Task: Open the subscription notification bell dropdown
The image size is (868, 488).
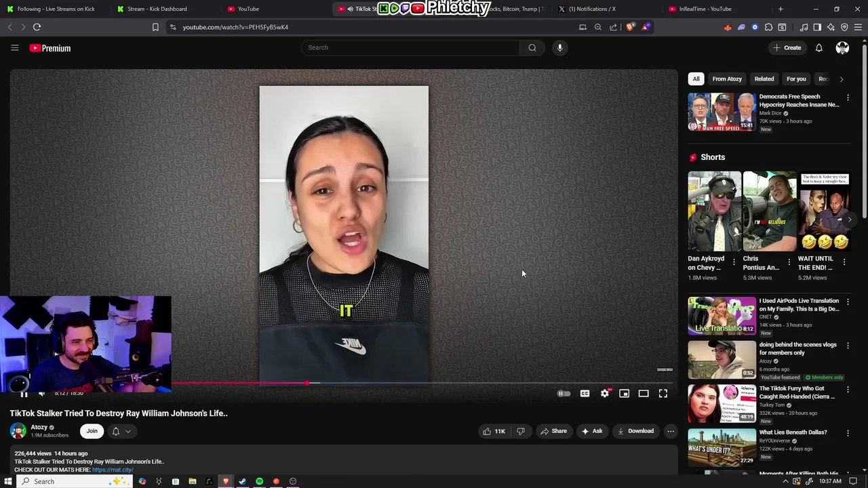Action: click(x=121, y=431)
